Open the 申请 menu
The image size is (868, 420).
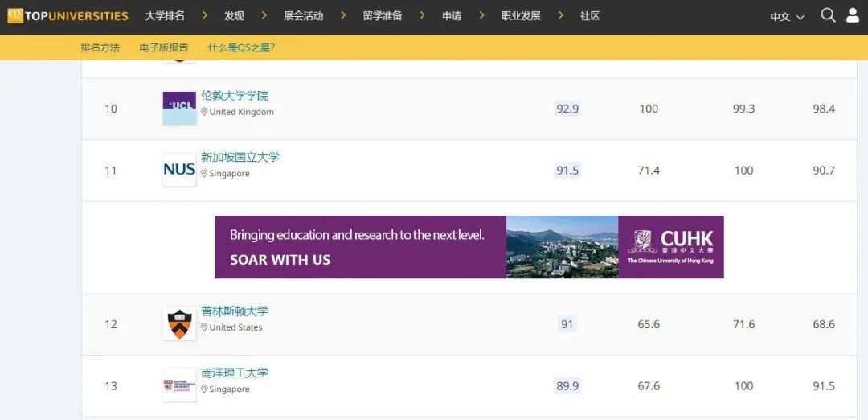[452, 16]
